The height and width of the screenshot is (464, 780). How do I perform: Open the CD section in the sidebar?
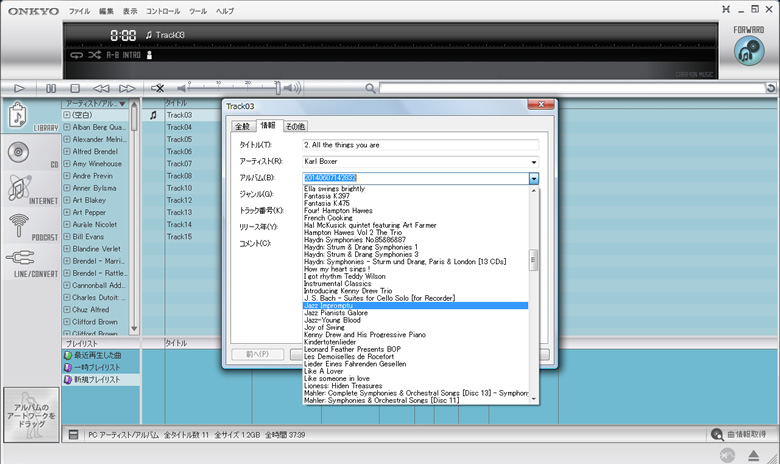point(31,153)
